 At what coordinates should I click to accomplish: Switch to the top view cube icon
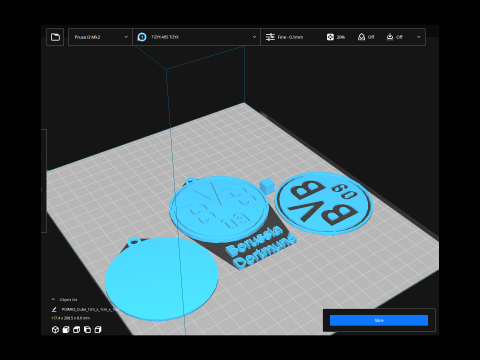pos(77,330)
